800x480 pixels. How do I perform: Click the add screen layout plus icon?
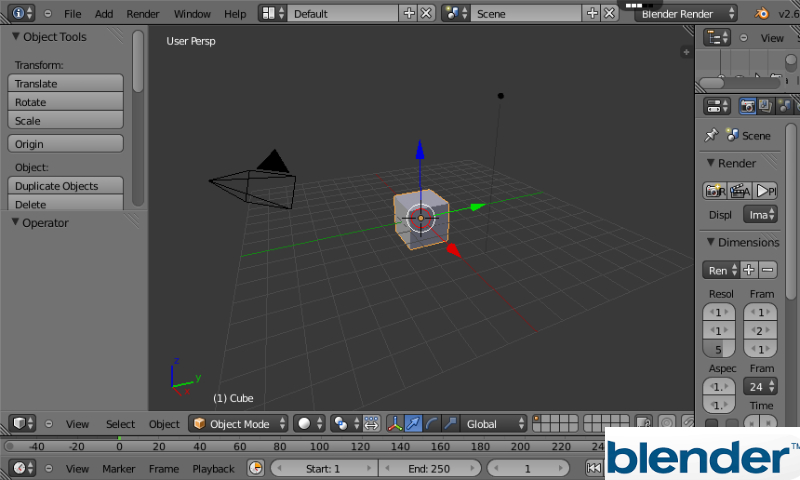coord(408,14)
